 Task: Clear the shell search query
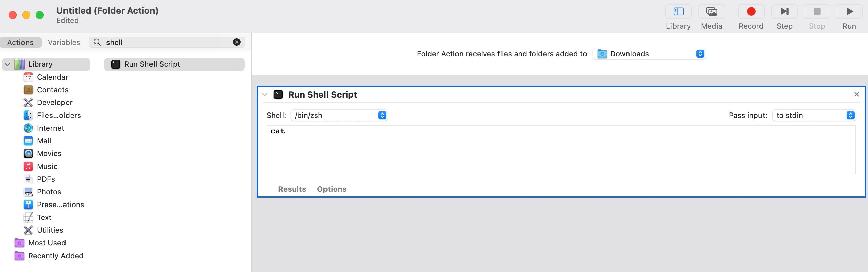coord(237,42)
